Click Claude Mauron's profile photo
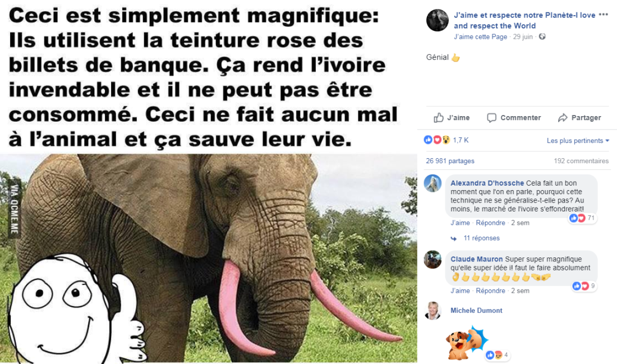 432,260
